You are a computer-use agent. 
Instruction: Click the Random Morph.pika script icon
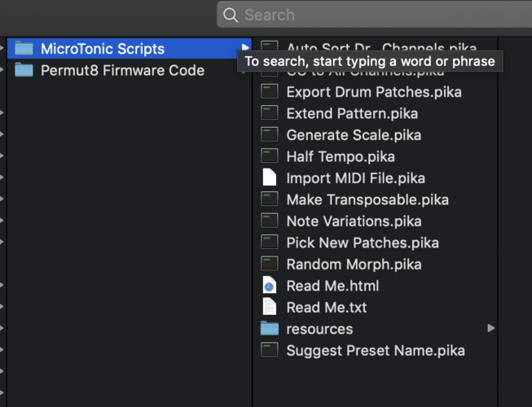click(270, 264)
